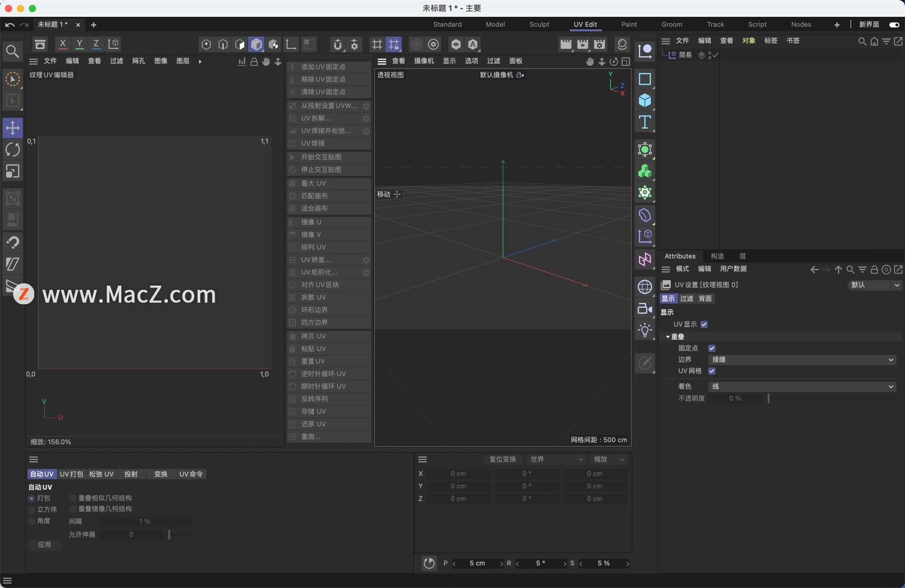
Task: Switch to the Sculpt layout tab
Action: (539, 24)
